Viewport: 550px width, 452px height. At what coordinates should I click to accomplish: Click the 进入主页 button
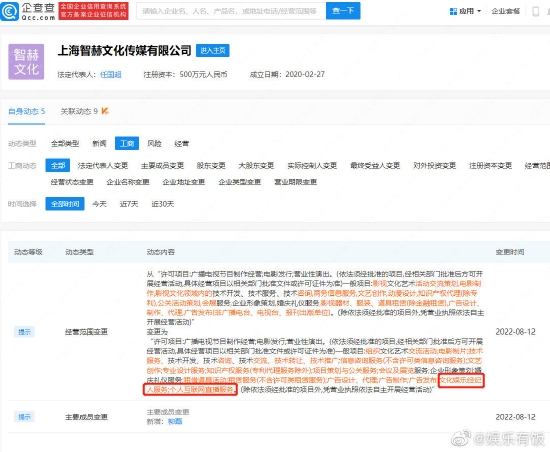(213, 50)
